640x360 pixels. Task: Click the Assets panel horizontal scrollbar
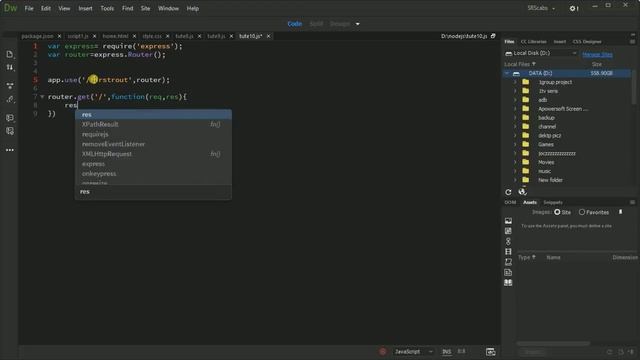(553, 343)
